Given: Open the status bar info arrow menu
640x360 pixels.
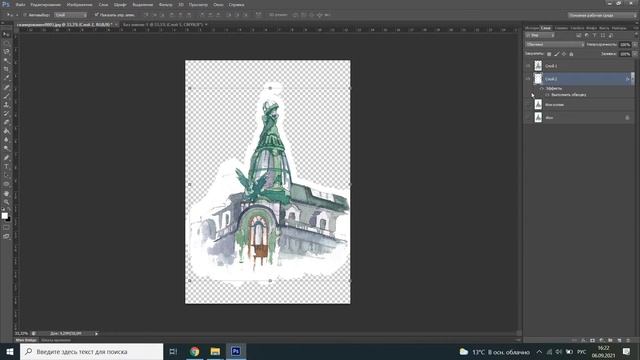Looking at the screenshot, I should [96, 333].
